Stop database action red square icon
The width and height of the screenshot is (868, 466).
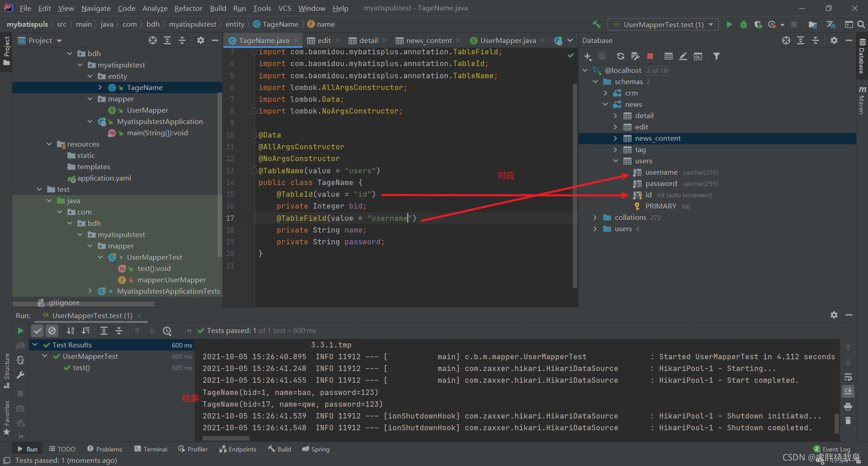pos(650,56)
